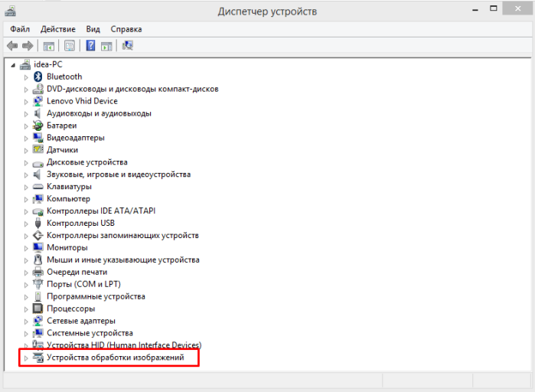Click the Device Manager title bar icon

point(10,11)
